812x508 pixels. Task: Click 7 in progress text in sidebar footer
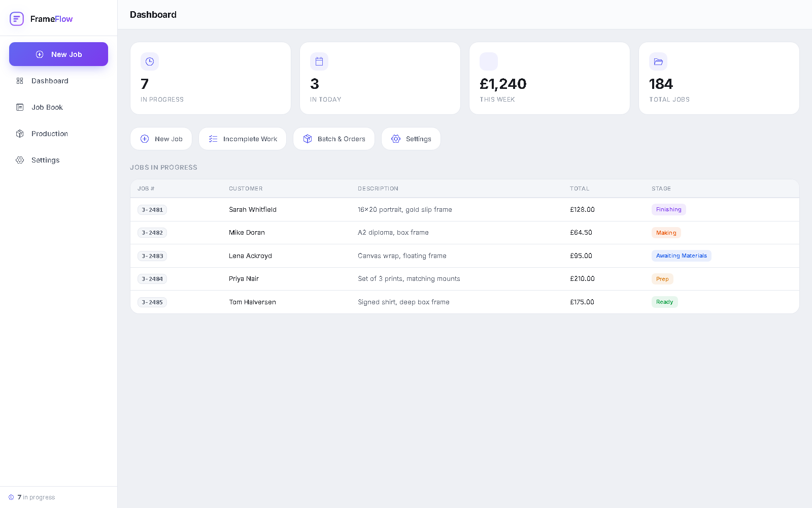pos(36,497)
